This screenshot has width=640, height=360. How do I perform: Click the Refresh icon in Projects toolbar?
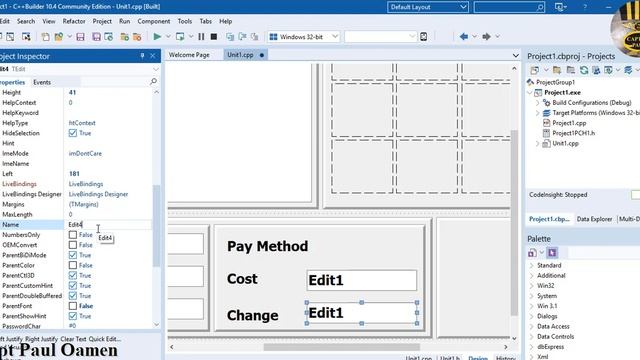tap(584, 70)
